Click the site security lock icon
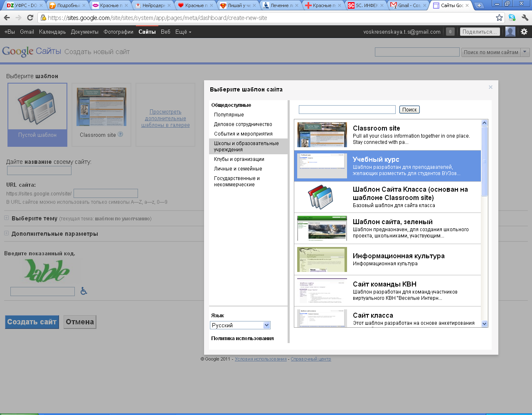 (43, 17)
